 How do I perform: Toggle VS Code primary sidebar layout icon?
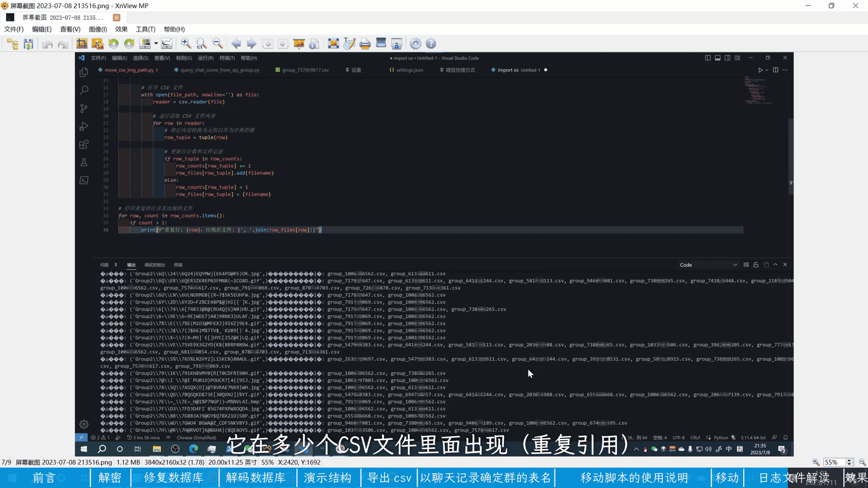tap(708, 58)
